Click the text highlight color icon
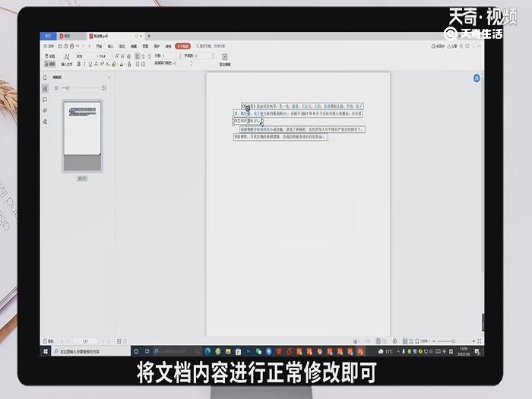Screen dimensions: 532x399 pos(114,64)
